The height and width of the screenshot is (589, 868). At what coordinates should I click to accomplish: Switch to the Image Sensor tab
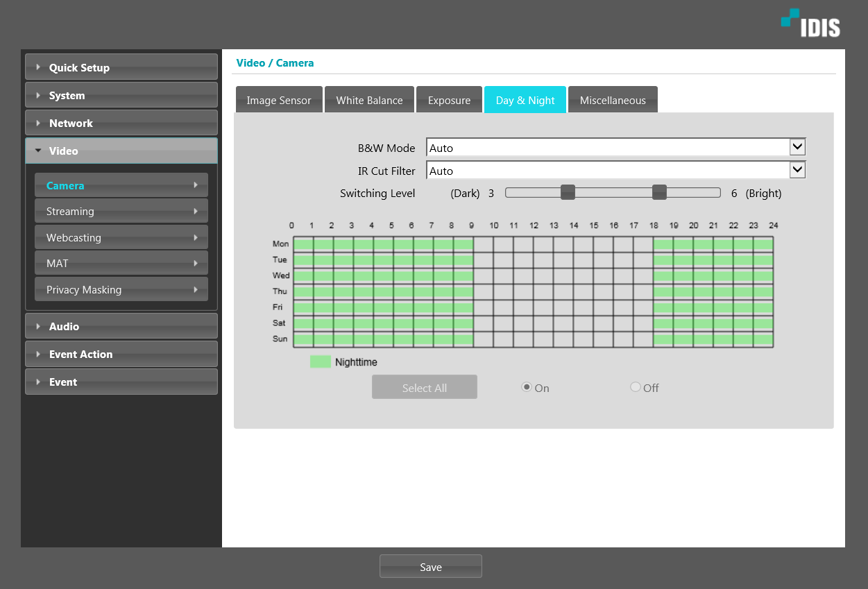(279, 100)
